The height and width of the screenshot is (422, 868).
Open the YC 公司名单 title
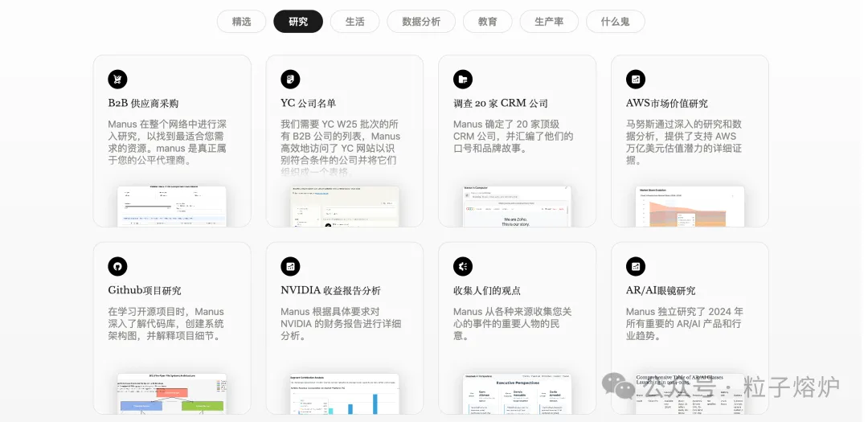tap(309, 104)
